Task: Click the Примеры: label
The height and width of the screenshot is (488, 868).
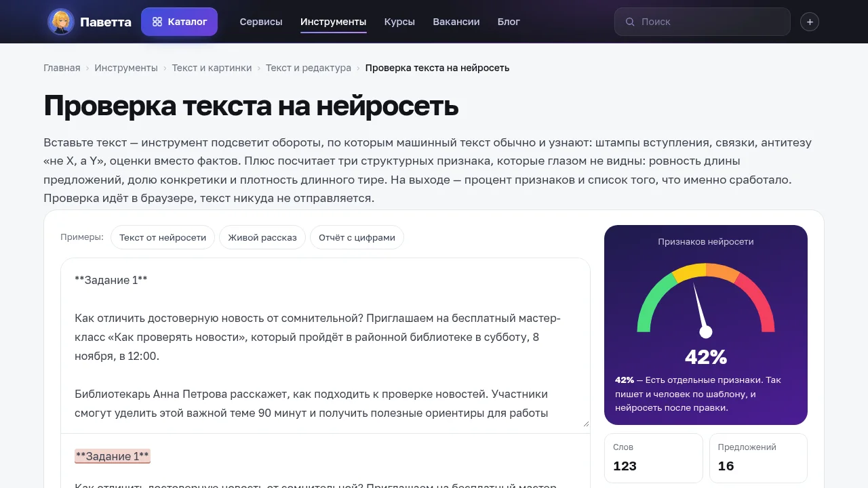Action: (x=82, y=237)
